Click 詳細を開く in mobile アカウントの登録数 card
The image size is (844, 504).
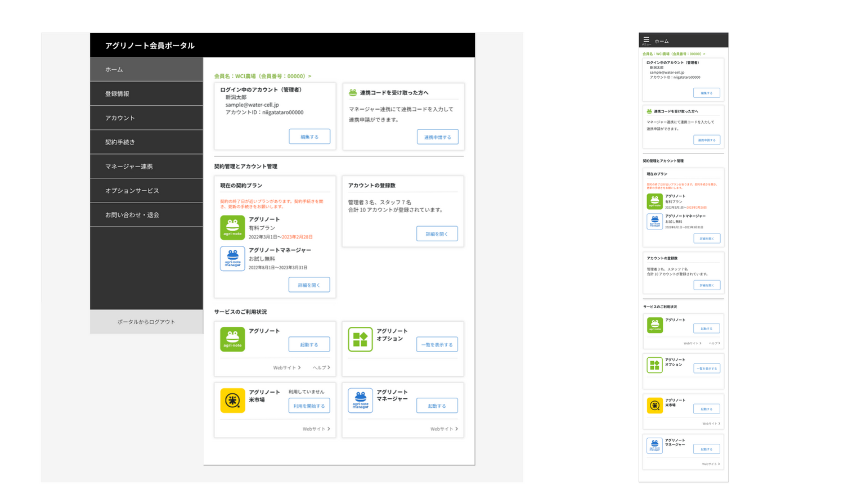click(x=707, y=285)
